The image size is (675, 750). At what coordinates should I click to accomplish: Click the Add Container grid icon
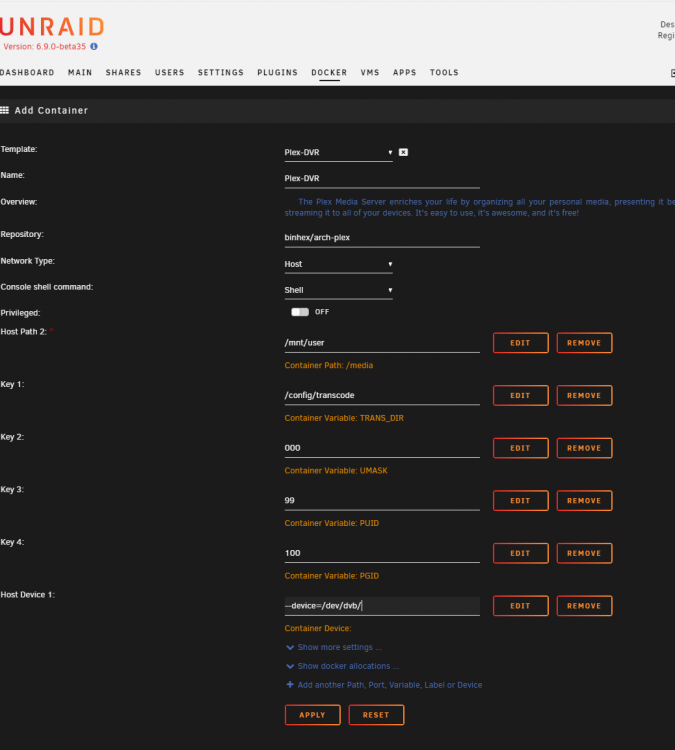point(5,110)
